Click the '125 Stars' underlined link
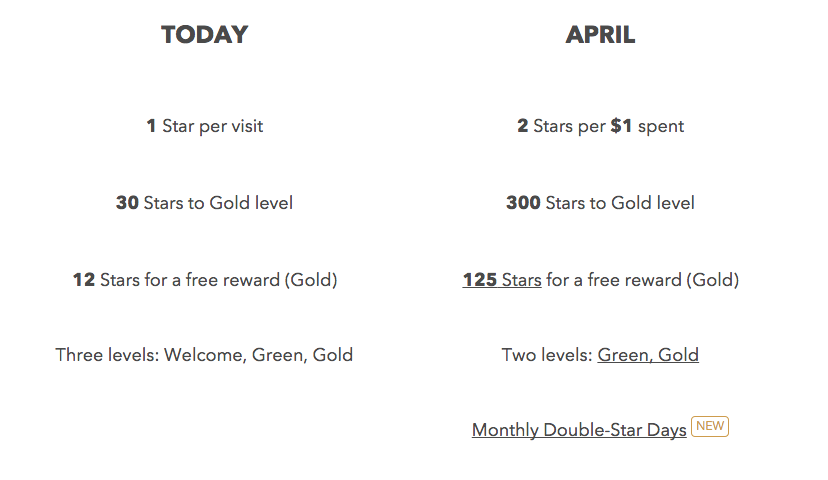The image size is (828, 480). point(502,279)
